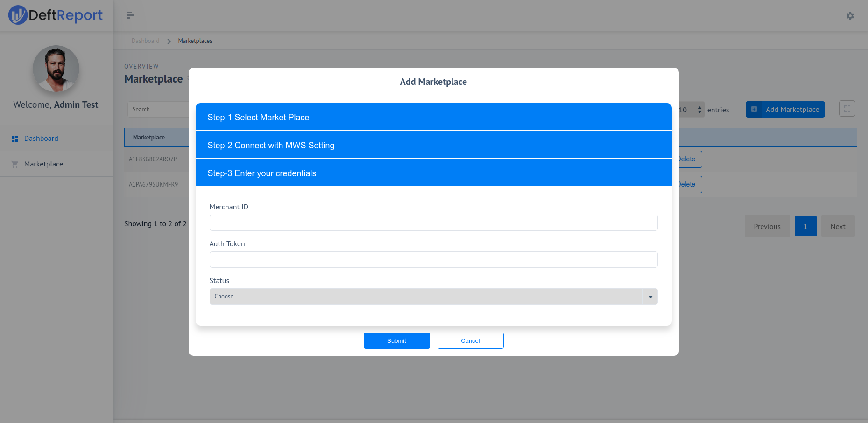Select the Dashboard grid icon in sidebar
Viewport: 868px width, 423px height.
click(x=14, y=138)
